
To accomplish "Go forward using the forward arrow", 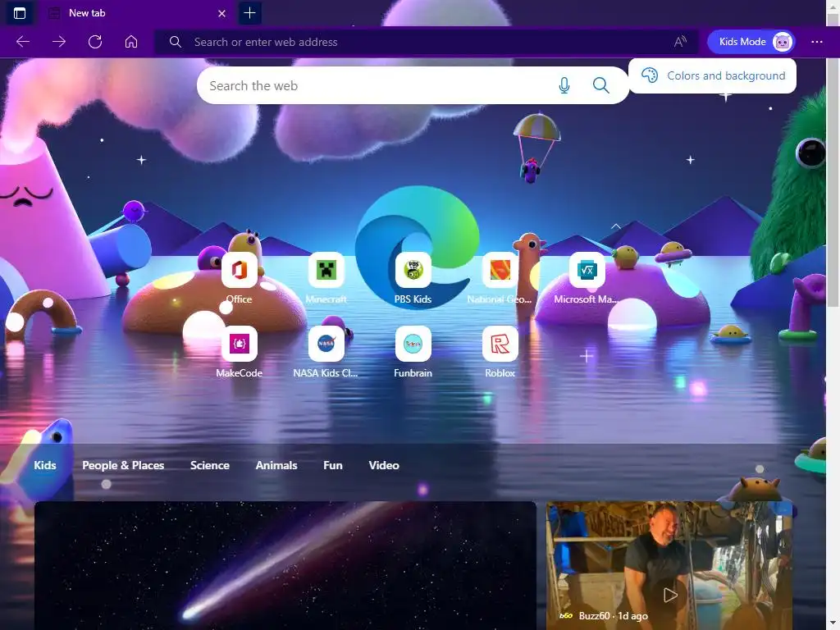I will tap(59, 42).
